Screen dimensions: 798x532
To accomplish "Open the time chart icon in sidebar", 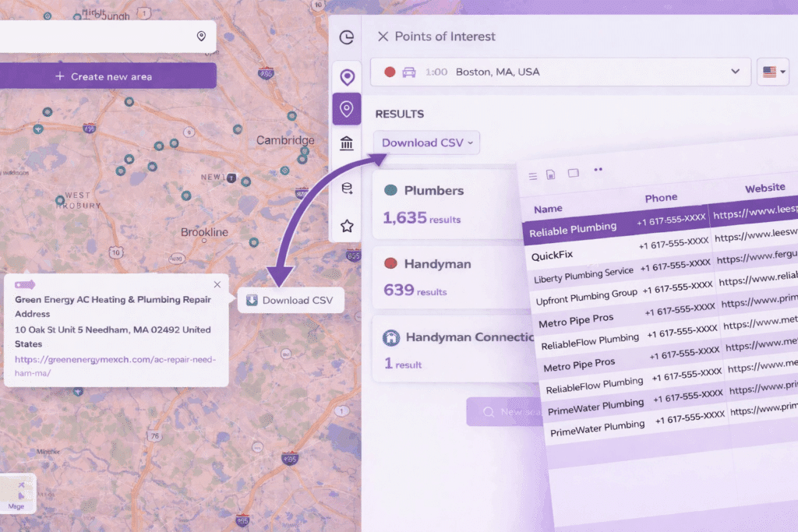I will (x=347, y=37).
